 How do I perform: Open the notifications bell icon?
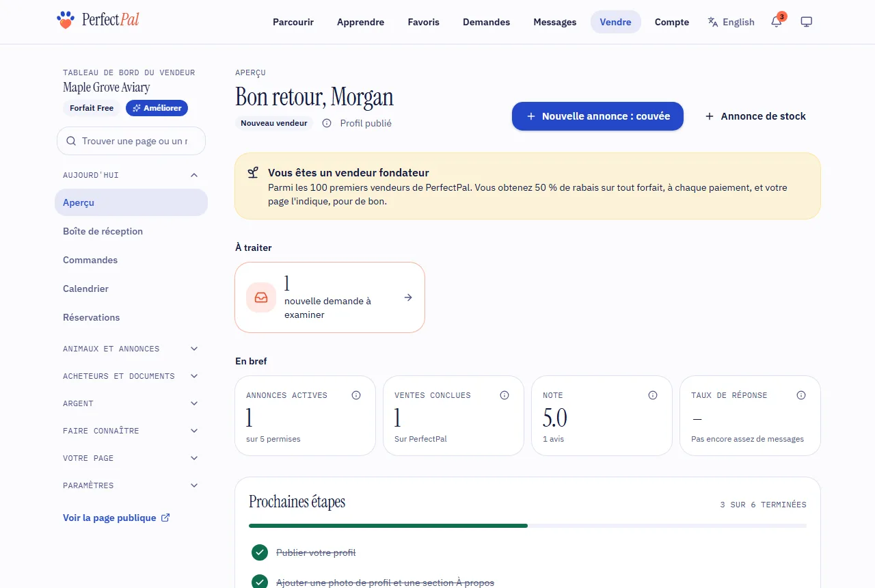[777, 22]
